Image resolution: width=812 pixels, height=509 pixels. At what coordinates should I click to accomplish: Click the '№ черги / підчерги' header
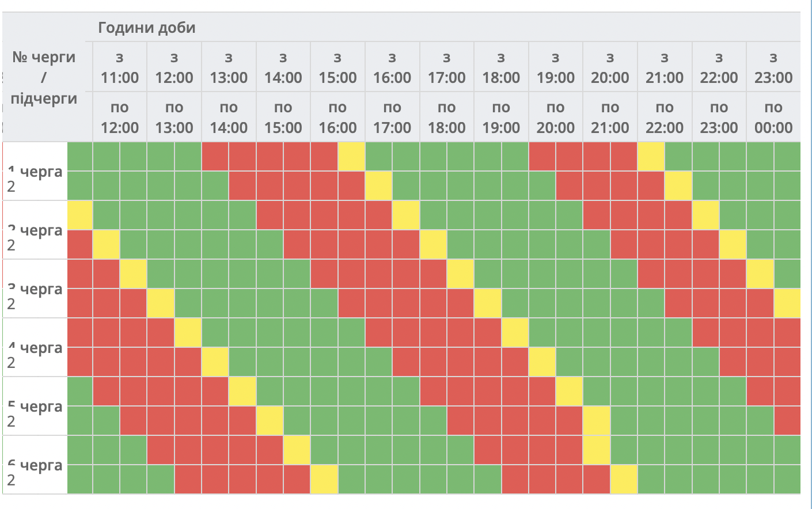(44, 77)
